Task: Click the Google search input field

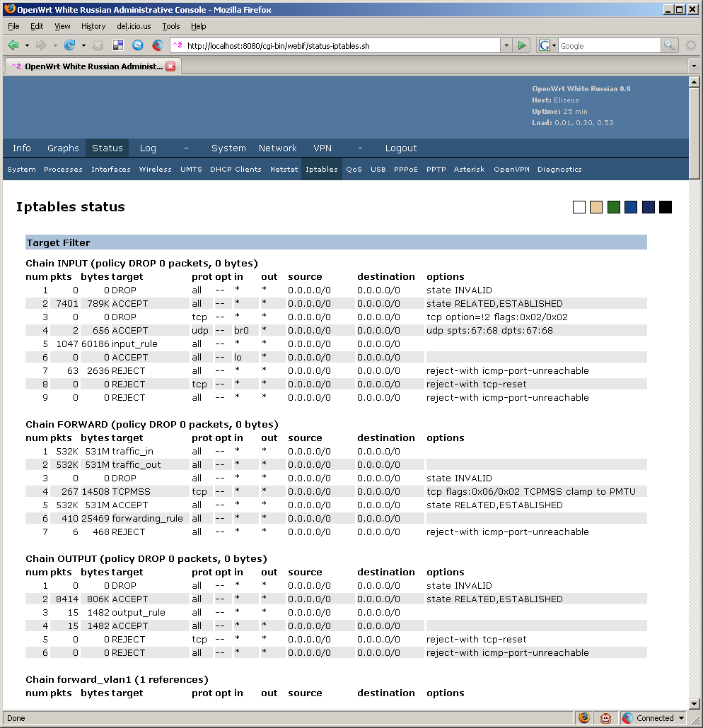Action: (609, 45)
